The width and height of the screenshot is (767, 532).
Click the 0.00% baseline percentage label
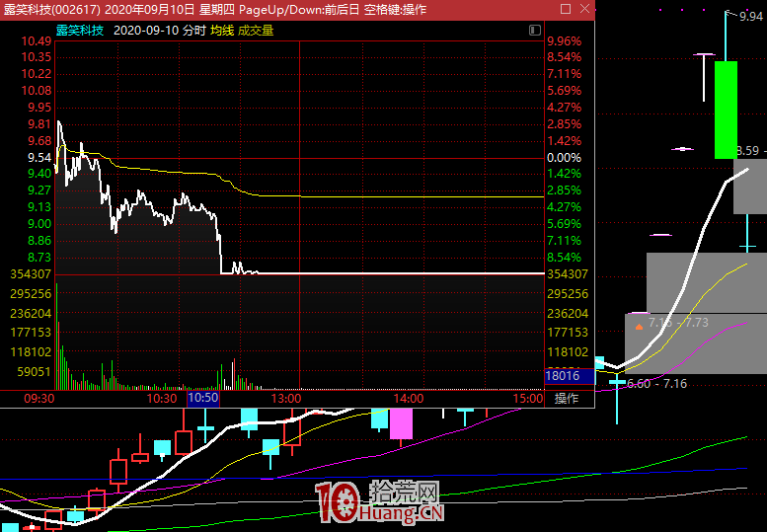pyautogui.click(x=564, y=158)
